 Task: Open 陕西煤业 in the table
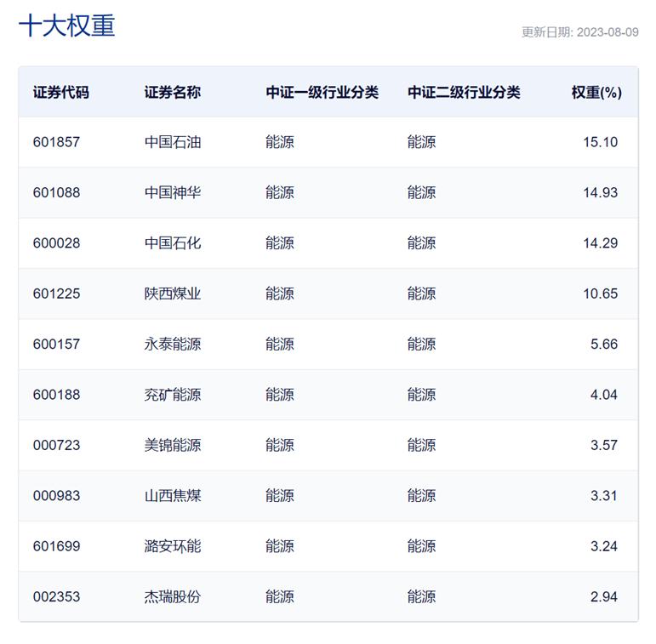[172, 294]
